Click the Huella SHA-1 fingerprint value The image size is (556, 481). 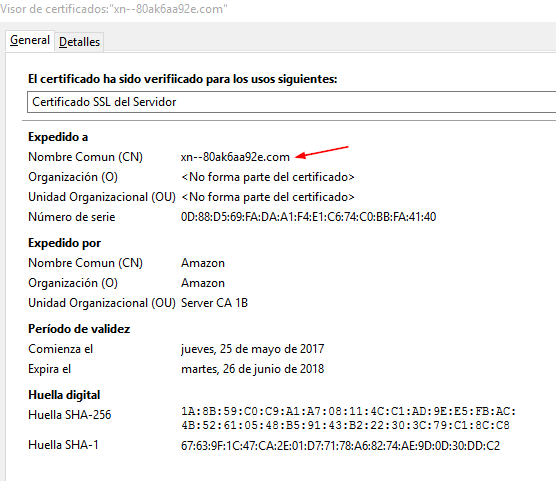340,446
